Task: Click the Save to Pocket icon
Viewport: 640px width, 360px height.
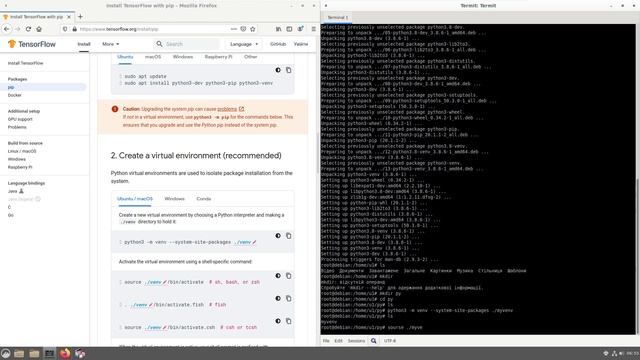Action: 243,29
